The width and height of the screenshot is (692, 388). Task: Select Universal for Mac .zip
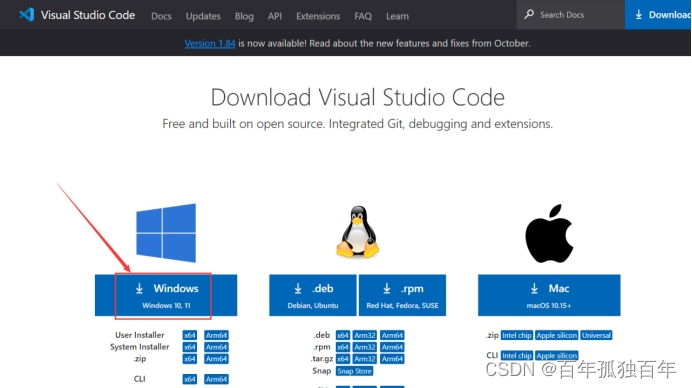tap(596, 335)
